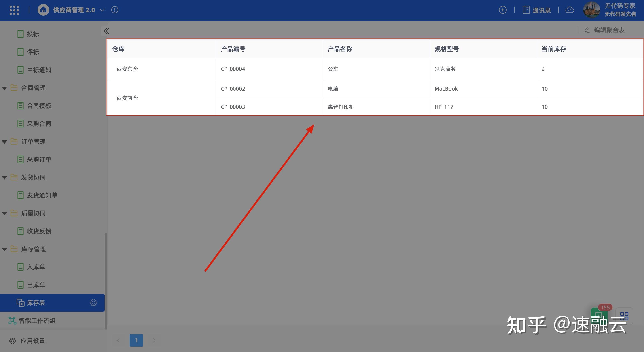Go to page 1 in pagination
This screenshot has width=644, height=352.
pyautogui.click(x=136, y=340)
